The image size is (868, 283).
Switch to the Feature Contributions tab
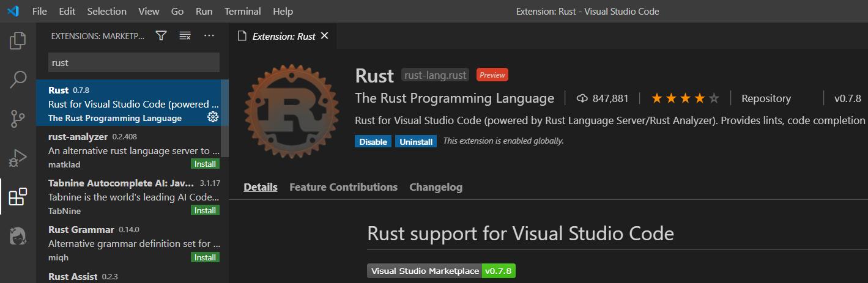point(343,187)
